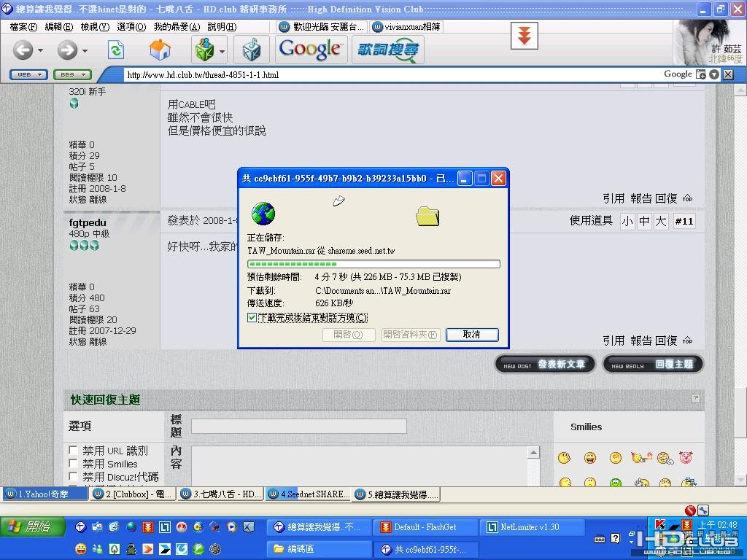This screenshot has height=560, width=747.
Task: Click the #11 post number link
Action: point(684,222)
